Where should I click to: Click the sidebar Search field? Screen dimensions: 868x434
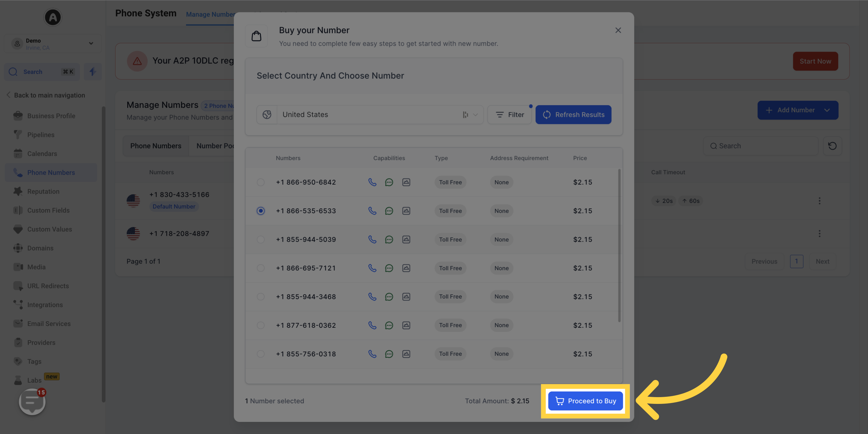(42, 72)
